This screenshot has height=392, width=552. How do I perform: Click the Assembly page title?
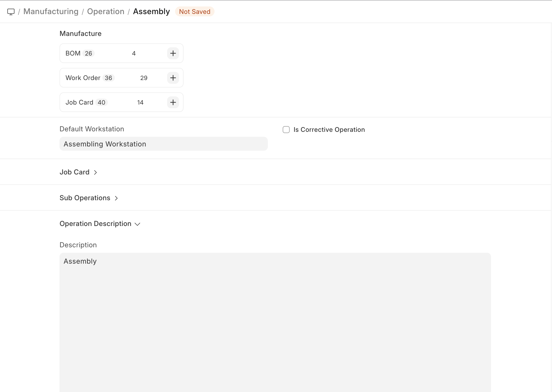click(151, 12)
